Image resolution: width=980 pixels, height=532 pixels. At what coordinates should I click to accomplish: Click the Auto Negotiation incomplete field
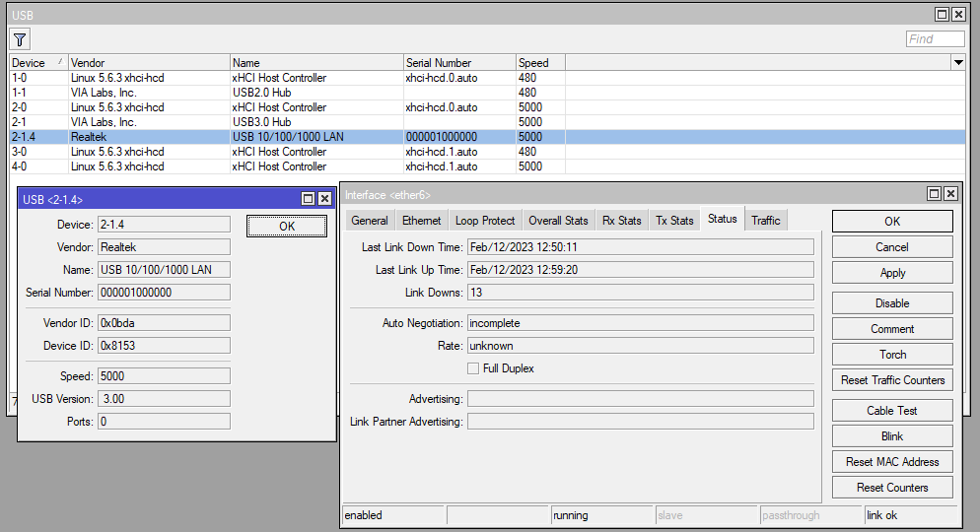[641, 323]
